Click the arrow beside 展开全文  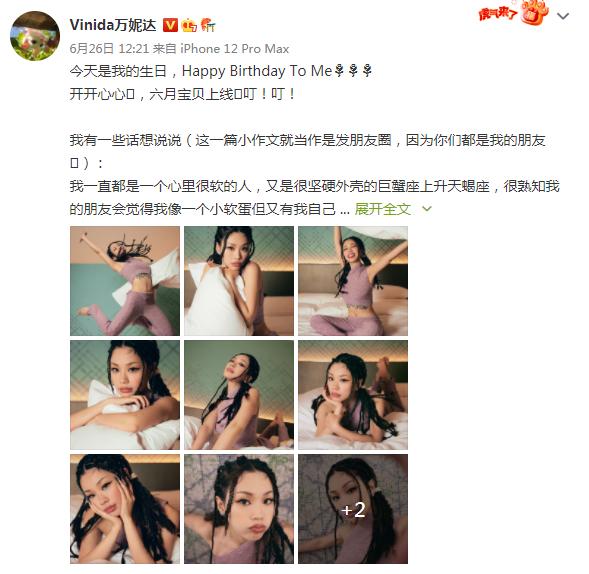point(427,208)
